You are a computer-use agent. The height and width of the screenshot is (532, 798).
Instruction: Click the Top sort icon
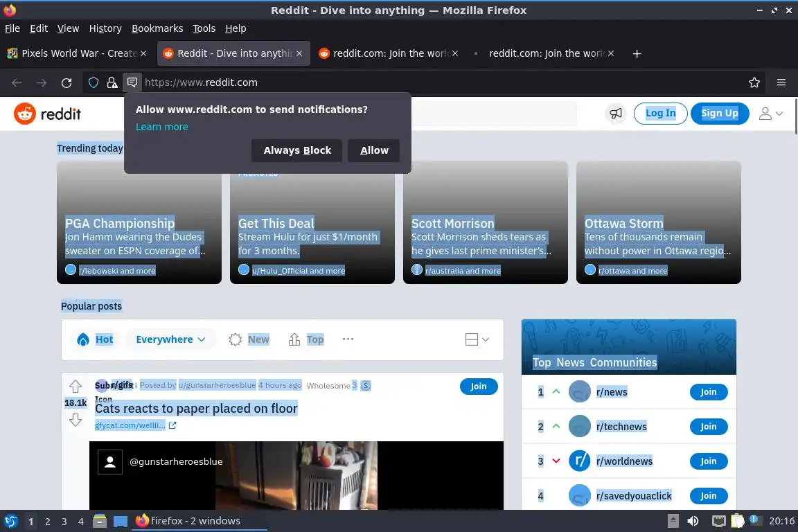tap(294, 339)
